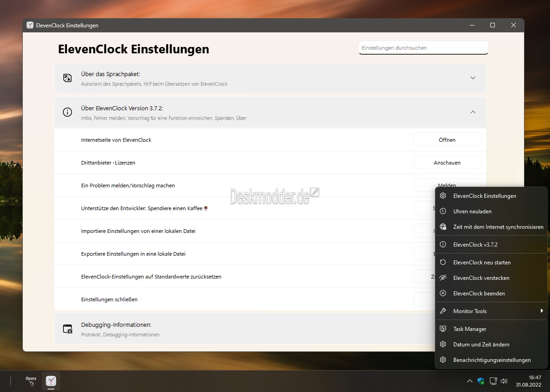Screen dimensions: 550x392
Task: Click Importiere Einstellungen von einer lokalen Datei
Action: point(138,231)
